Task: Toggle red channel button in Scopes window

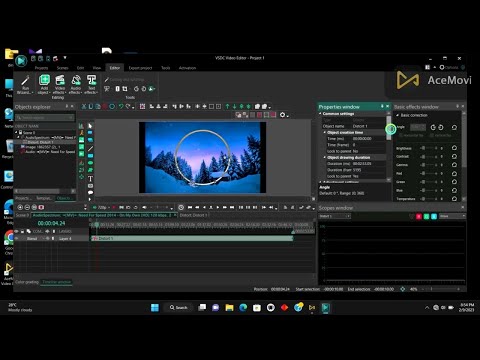Action: (x=419, y=216)
